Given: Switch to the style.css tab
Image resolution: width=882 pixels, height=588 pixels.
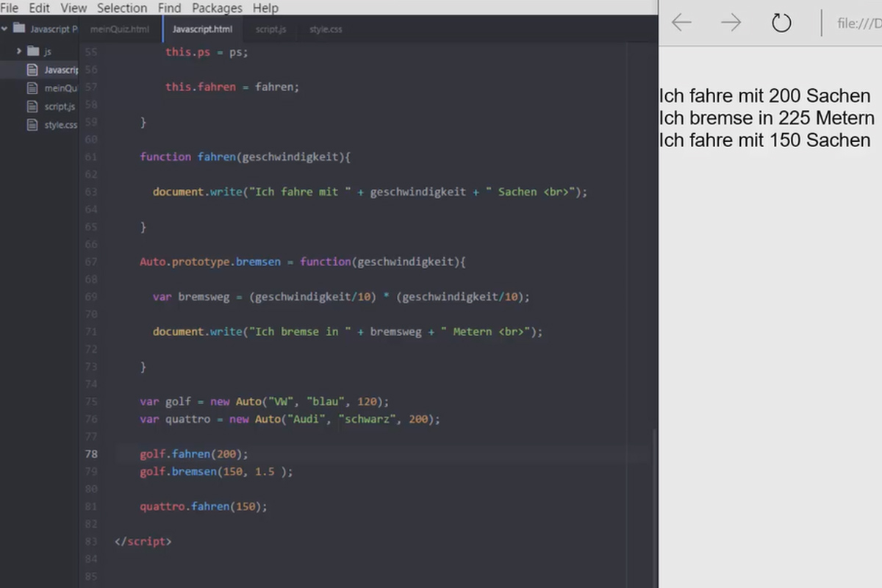Looking at the screenshot, I should (x=326, y=29).
